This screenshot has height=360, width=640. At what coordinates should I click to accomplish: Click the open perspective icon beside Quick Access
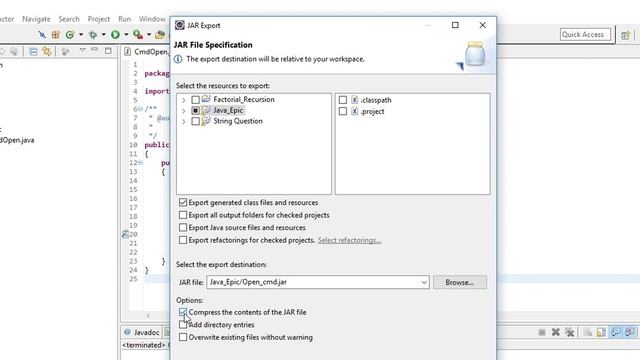[x=625, y=35]
